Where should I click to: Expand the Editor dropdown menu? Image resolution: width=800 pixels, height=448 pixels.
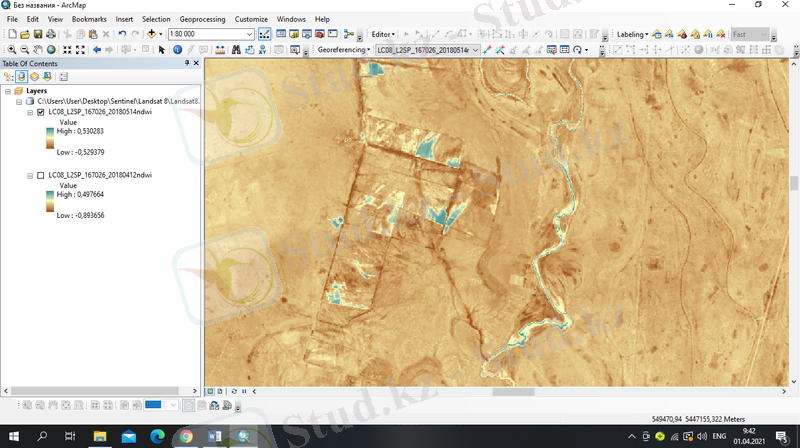[x=383, y=34]
